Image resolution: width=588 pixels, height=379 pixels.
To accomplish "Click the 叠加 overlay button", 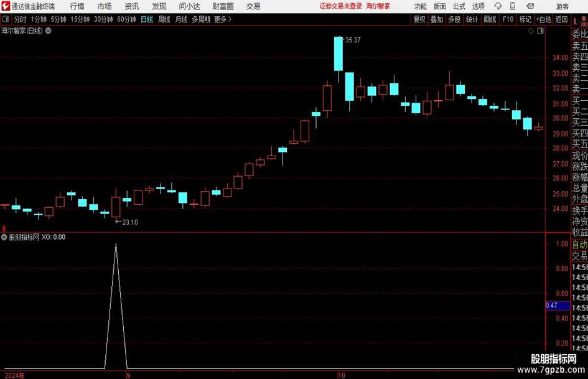I will pyautogui.click(x=437, y=19).
